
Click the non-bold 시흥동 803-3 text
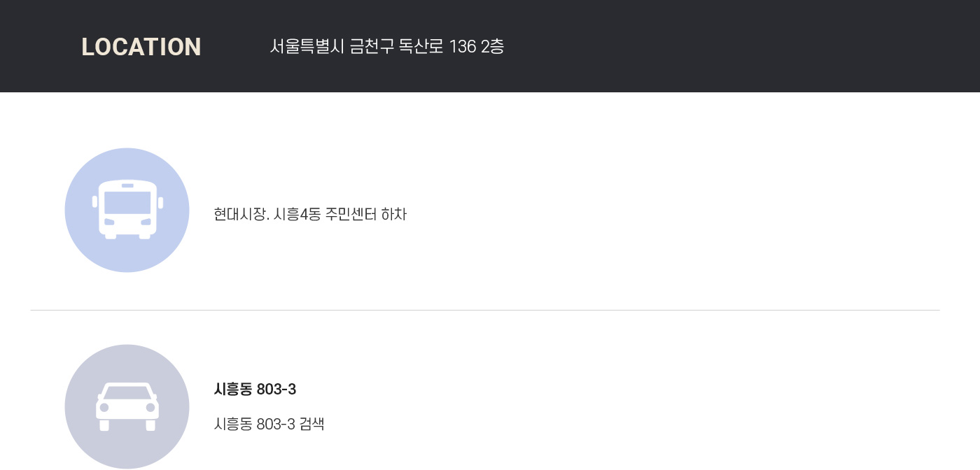pos(255,424)
